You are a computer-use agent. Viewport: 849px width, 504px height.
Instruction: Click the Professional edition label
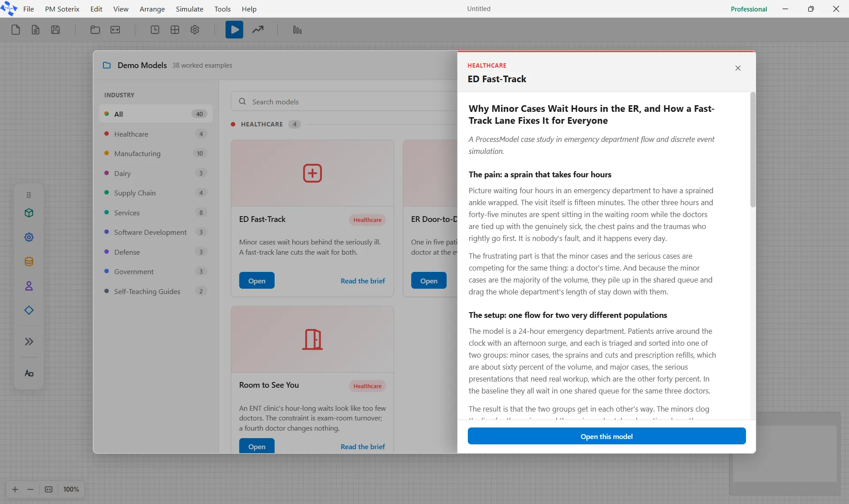point(749,9)
